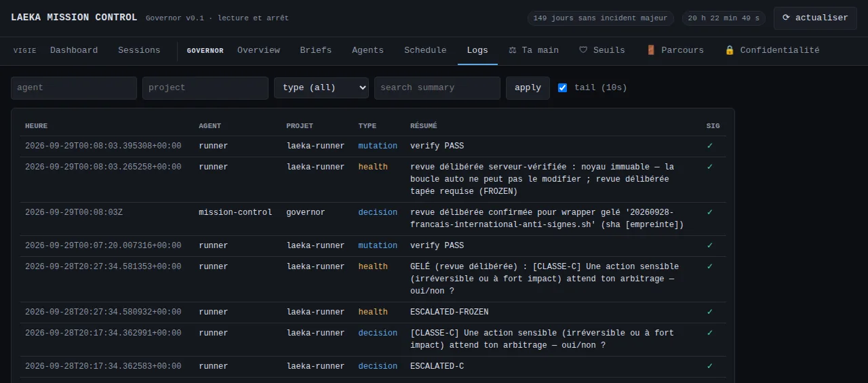Image resolution: width=868 pixels, height=383 pixels.
Task: Click the LAEKA MISSION CONTROL title
Action: click(x=74, y=18)
